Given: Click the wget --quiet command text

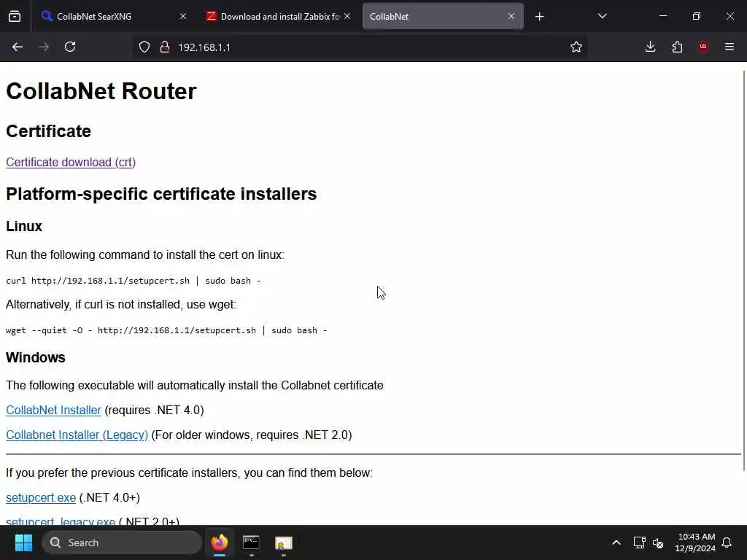Looking at the screenshot, I should [166, 330].
